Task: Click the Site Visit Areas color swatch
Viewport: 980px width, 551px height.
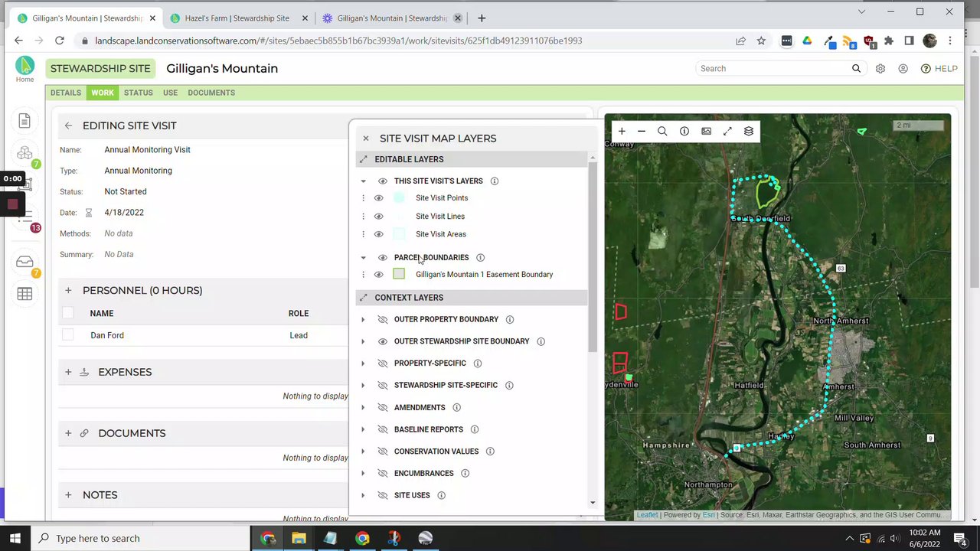Action: (399, 234)
